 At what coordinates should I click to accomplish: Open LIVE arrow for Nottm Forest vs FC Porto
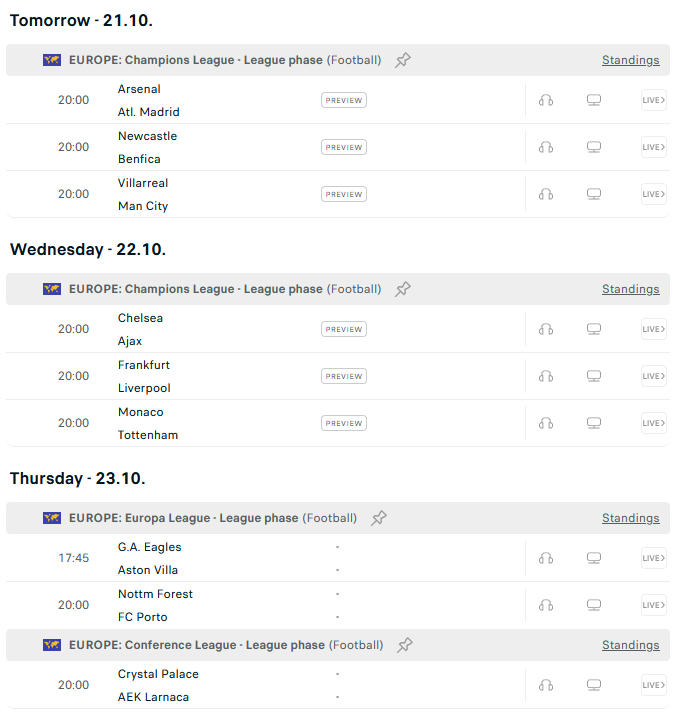(653, 605)
